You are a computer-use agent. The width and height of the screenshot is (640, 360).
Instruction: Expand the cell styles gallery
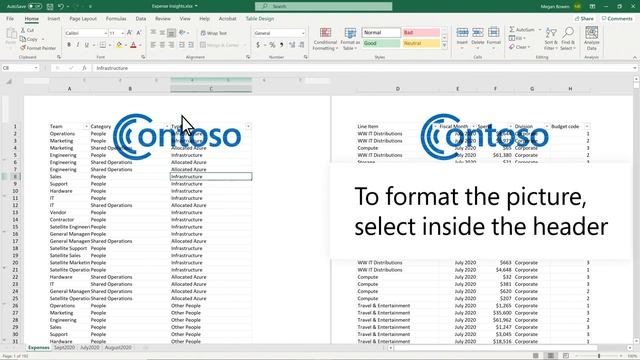point(444,45)
